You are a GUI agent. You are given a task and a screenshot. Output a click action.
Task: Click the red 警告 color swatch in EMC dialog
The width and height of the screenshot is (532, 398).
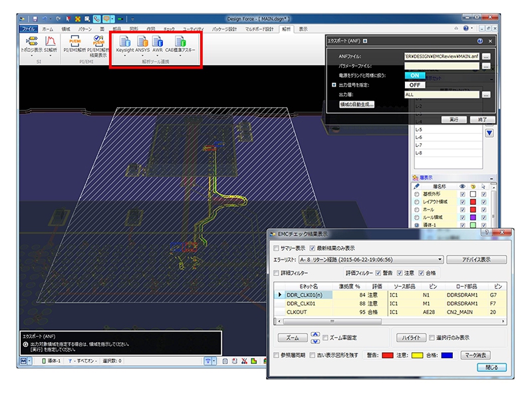[387, 355]
